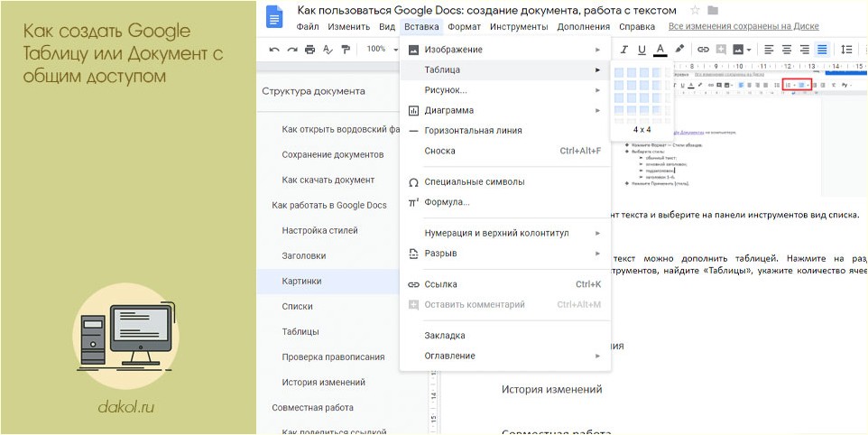
Task: Insert a Формула... from the menu
Action: [x=505, y=202]
